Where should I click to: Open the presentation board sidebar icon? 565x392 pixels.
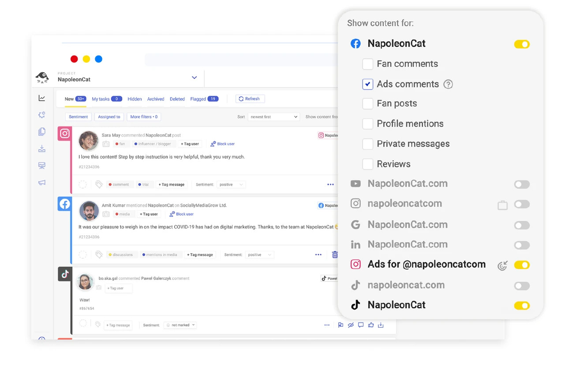tap(42, 166)
